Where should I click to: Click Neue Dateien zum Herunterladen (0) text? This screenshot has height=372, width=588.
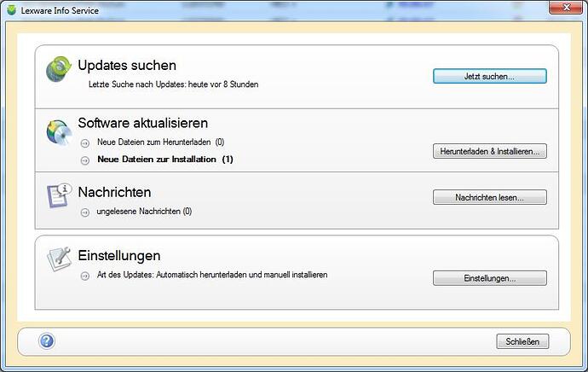161,142
